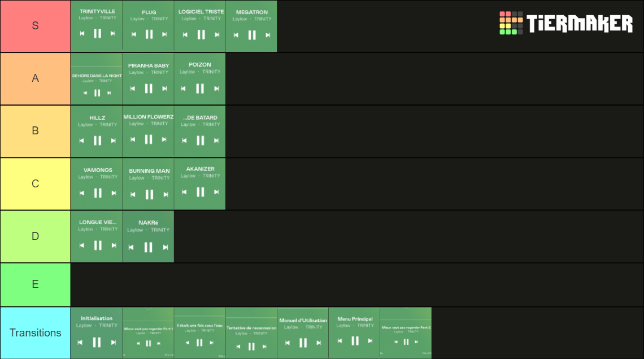Select the DEHORS DANS LA NIGHT tile

pyautogui.click(x=97, y=79)
